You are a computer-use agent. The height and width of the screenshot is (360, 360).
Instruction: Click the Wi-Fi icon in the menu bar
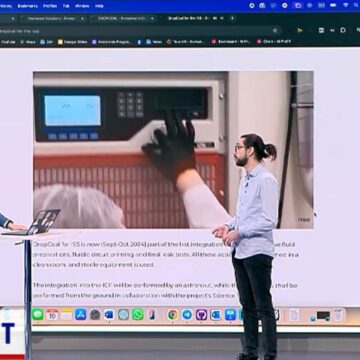pyautogui.click(x=346, y=5)
